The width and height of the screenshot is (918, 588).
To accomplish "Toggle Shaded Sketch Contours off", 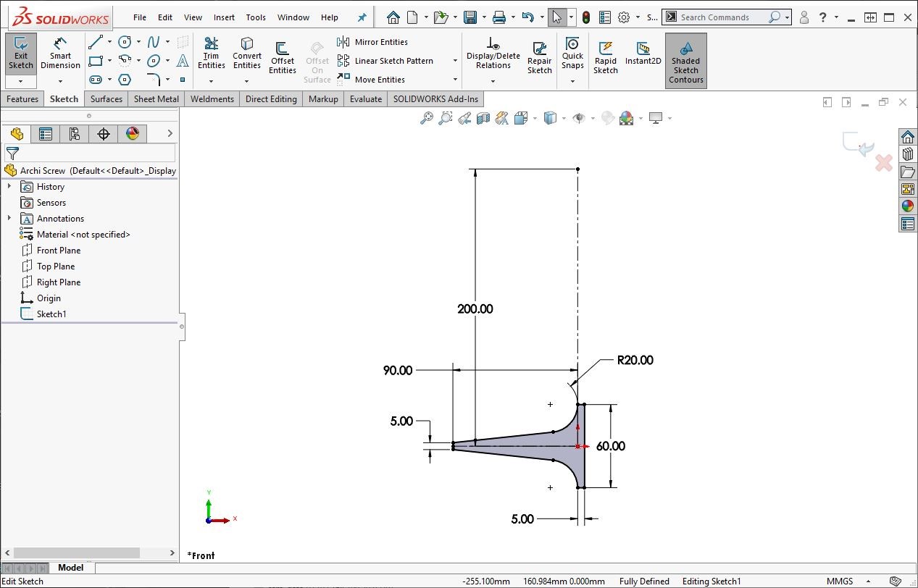I will coord(685,61).
